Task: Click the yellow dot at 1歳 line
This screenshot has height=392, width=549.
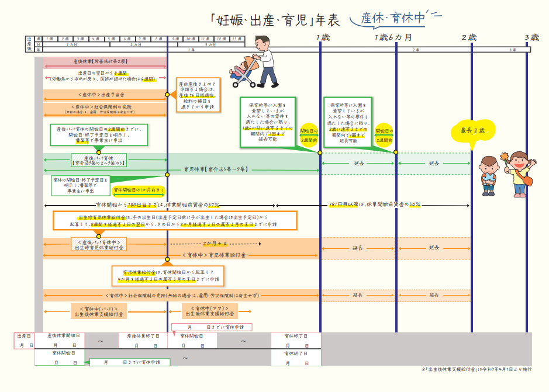Action: 320,152
